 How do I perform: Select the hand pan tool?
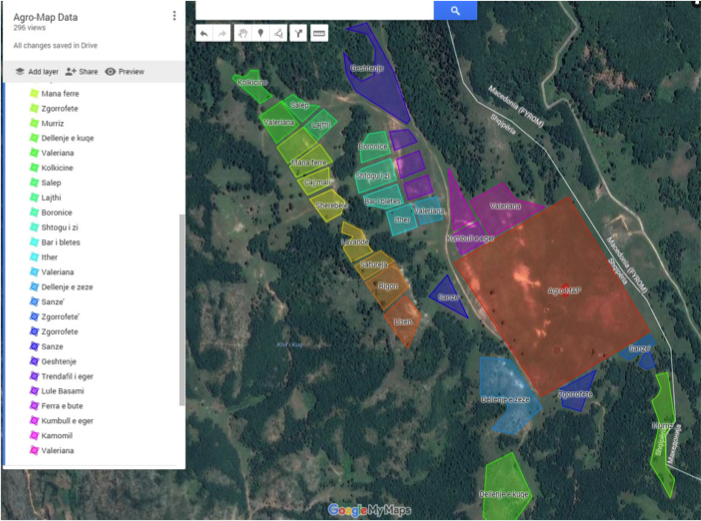tap(242, 33)
